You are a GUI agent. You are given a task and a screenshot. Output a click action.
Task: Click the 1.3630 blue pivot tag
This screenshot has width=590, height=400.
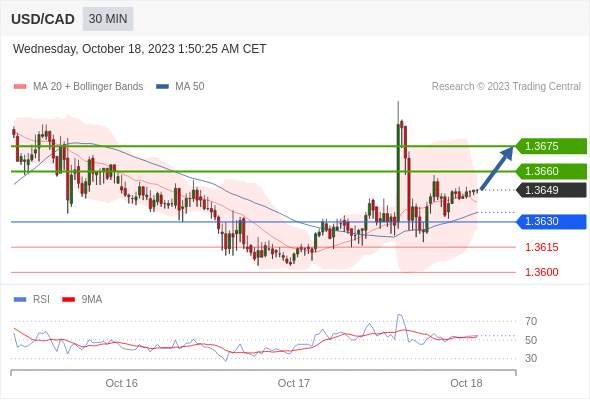point(551,221)
